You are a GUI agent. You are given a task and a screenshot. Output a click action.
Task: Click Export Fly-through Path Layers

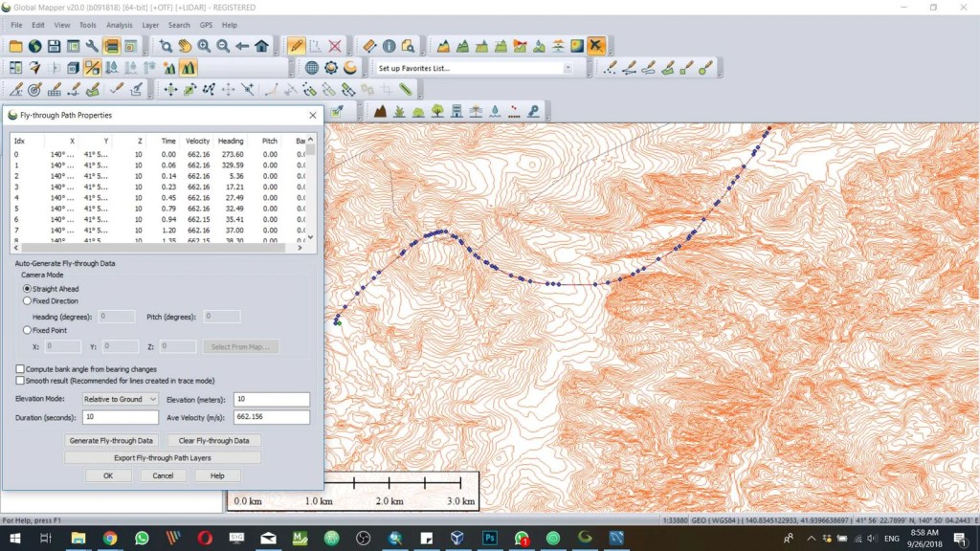click(x=161, y=457)
